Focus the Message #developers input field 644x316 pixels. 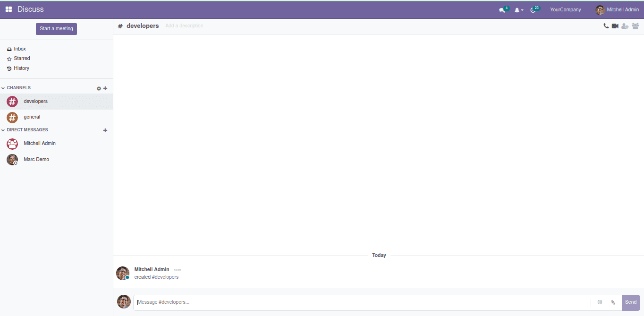(x=361, y=302)
